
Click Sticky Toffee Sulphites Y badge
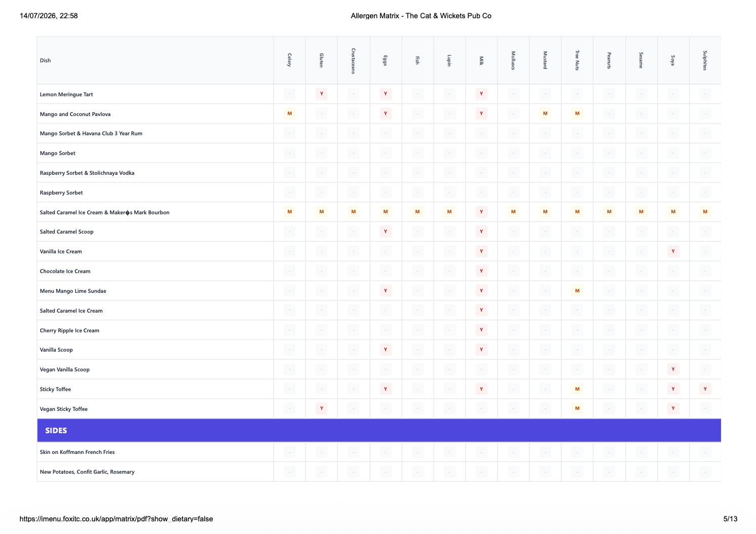[705, 389]
